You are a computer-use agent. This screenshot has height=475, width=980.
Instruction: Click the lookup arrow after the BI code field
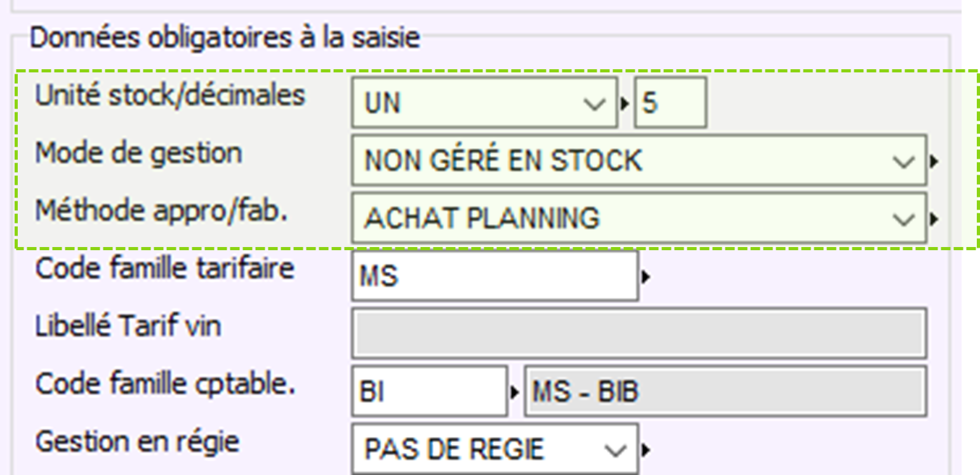pyautogui.click(x=515, y=392)
